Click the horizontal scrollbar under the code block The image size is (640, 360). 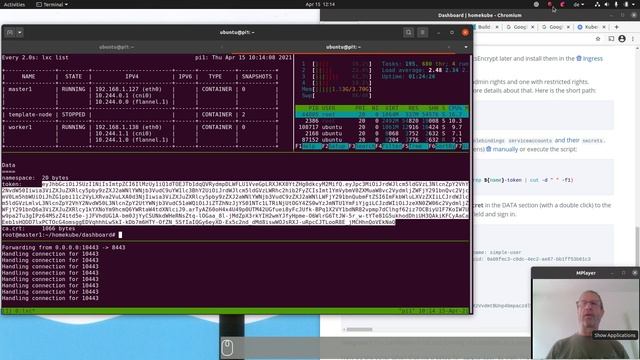360,329
